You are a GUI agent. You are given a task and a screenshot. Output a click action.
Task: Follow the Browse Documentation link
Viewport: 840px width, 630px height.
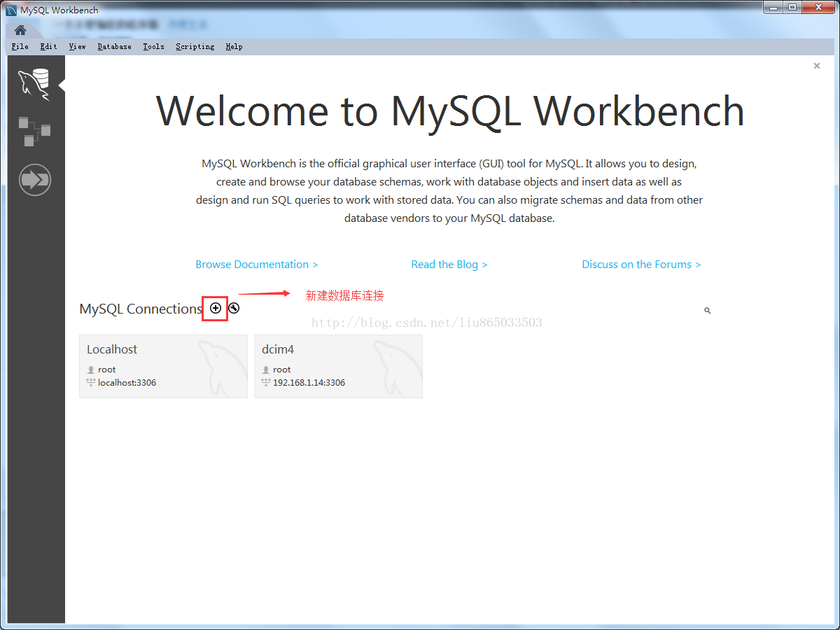pyautogui.click(x=257, y=265)
